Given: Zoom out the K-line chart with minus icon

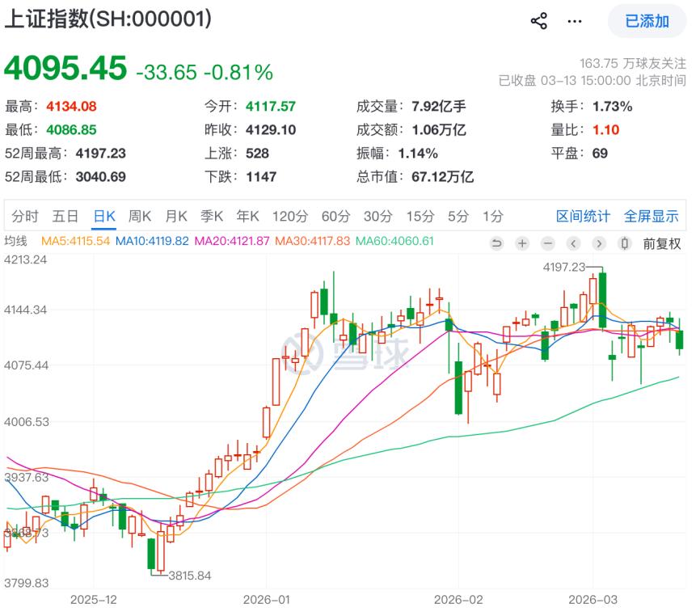Looking at the screenshot, I should [x=548, y=243].
